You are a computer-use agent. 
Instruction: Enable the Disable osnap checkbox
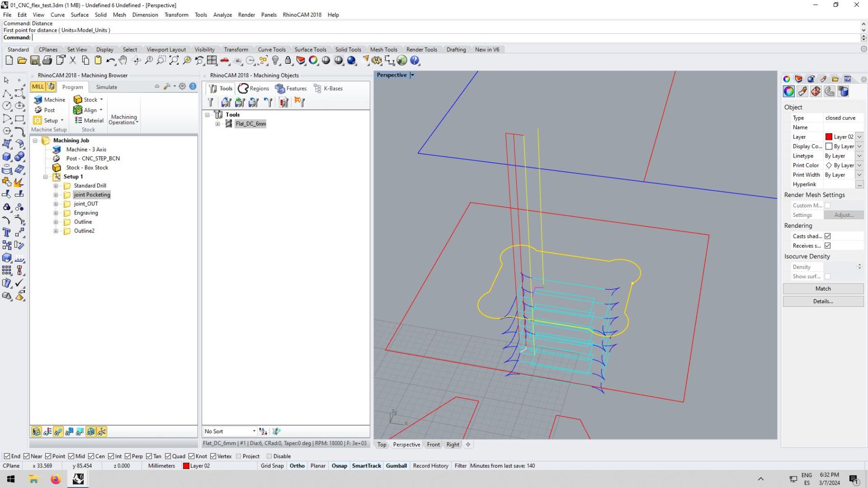(x=269, y=456)
